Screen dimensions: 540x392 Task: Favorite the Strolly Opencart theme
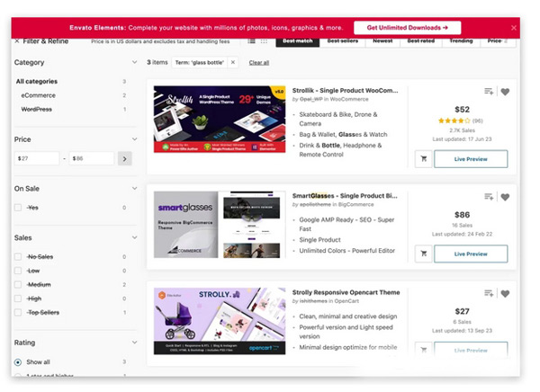(505, 293)
